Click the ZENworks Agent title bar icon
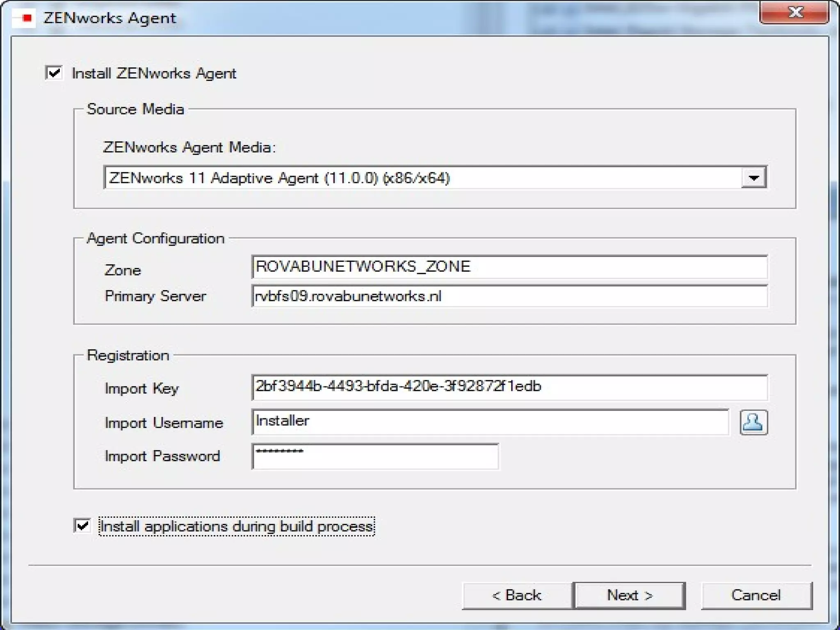The image size is (840, 630). click(x=25, y=18)
